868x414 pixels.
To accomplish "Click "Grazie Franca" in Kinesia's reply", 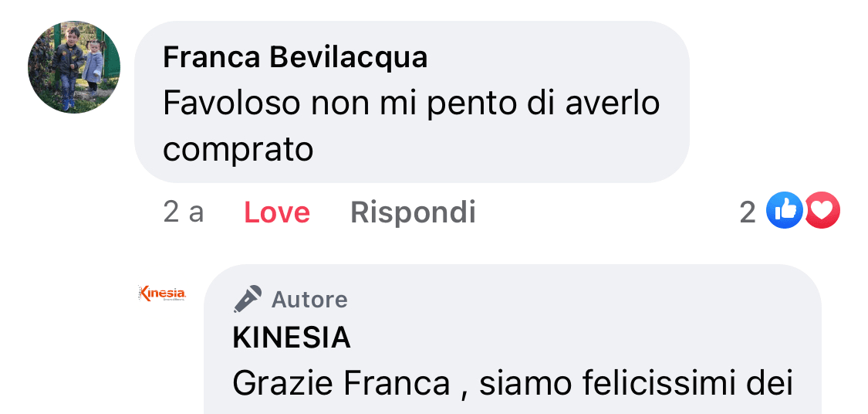I will pyautogui.click(x=340, y=384).
